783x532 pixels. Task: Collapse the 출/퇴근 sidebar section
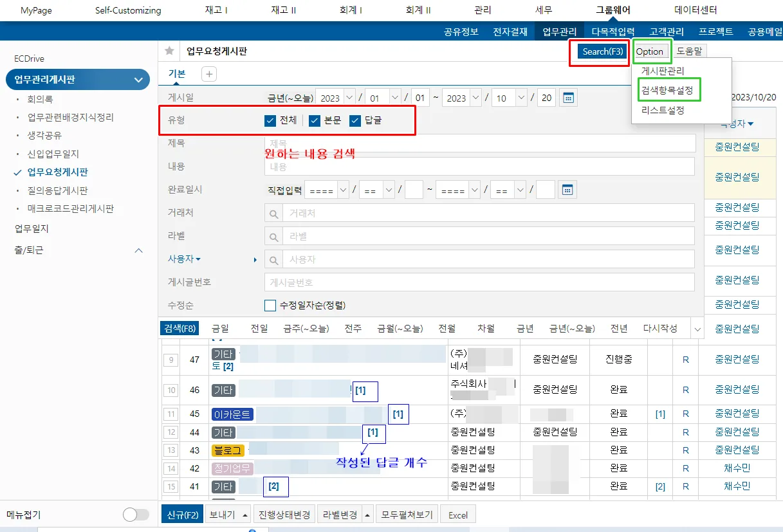[138, 250]
